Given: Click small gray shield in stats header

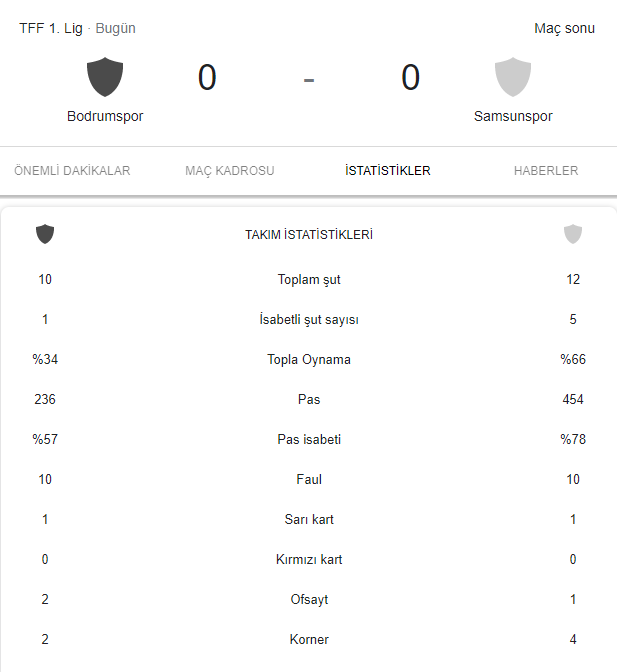Looking at the screenshot, I should coord(572,234).
